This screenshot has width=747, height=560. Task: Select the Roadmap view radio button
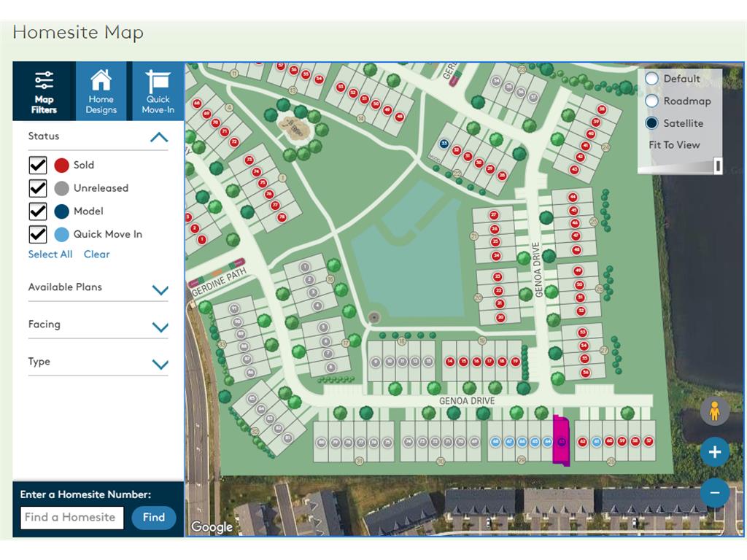651,101
